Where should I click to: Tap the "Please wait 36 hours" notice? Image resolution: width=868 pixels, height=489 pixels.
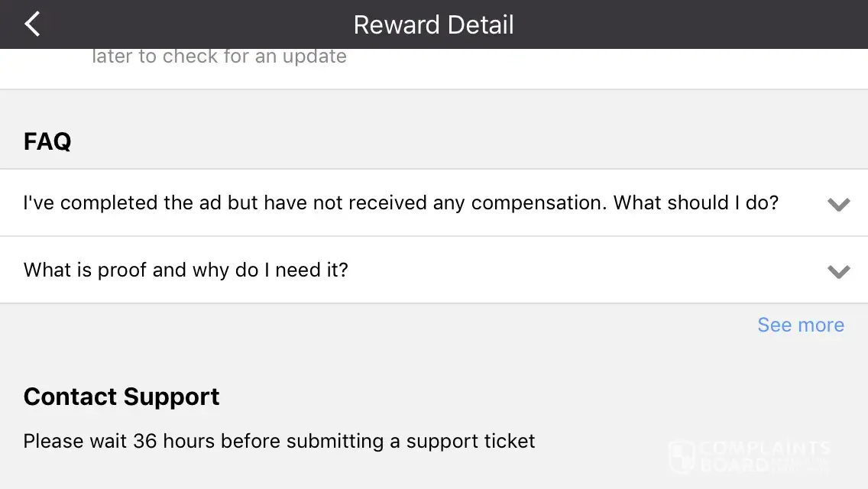coord(279,441)
